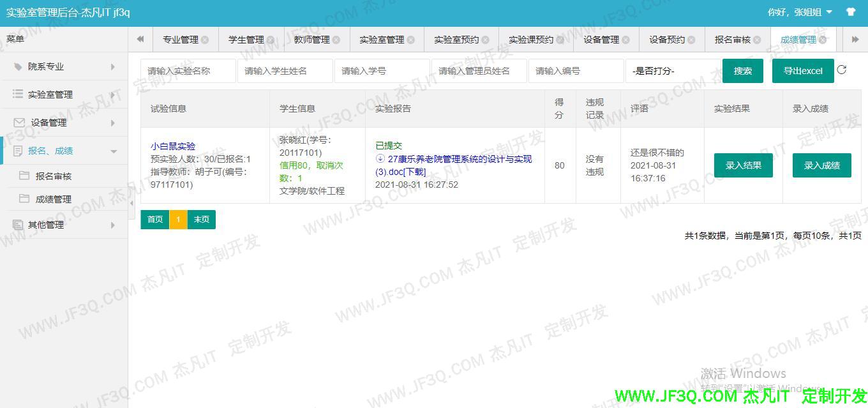
Task: Collapse the 报名、成绩 sidebar section
Action: pos(114,151)
